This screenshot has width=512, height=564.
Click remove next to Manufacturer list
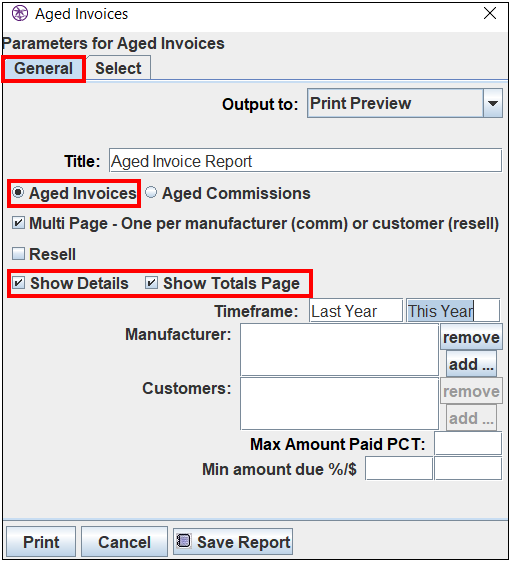pos(471,337)
